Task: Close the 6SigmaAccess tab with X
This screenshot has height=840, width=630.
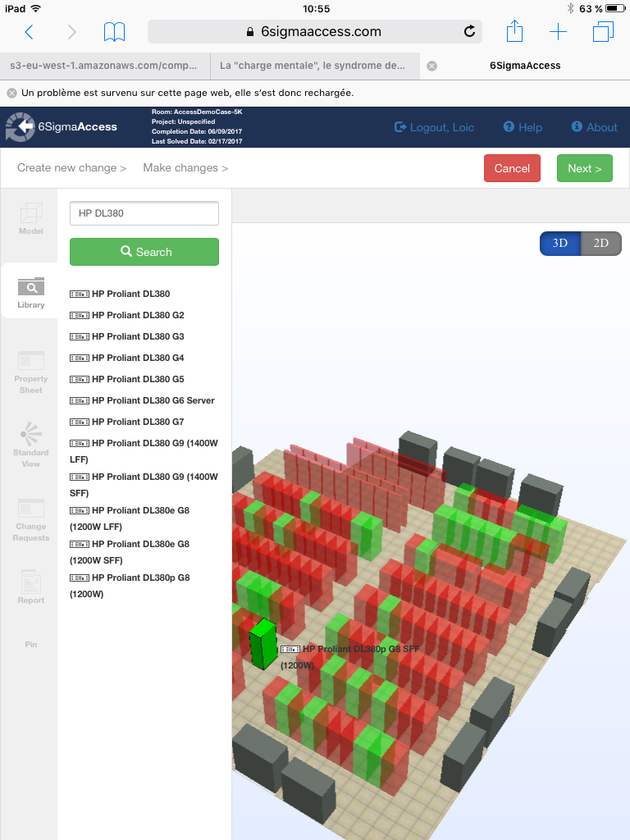Action: (x=431, y=66)
